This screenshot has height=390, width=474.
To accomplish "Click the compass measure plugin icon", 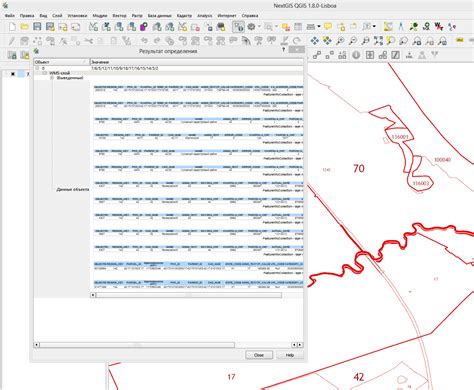I will [x=401, y=27].
